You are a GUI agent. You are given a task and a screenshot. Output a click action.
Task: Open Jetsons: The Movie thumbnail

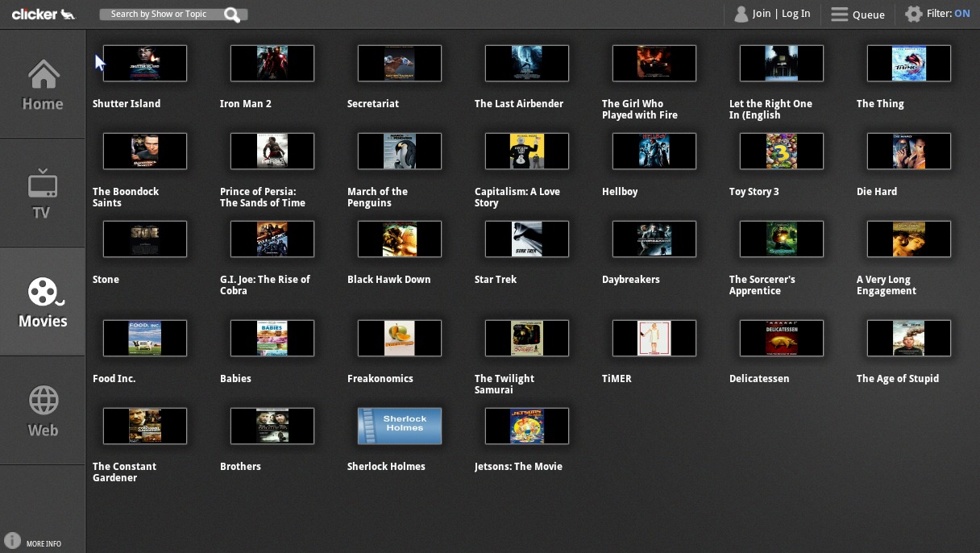(527, 426)
